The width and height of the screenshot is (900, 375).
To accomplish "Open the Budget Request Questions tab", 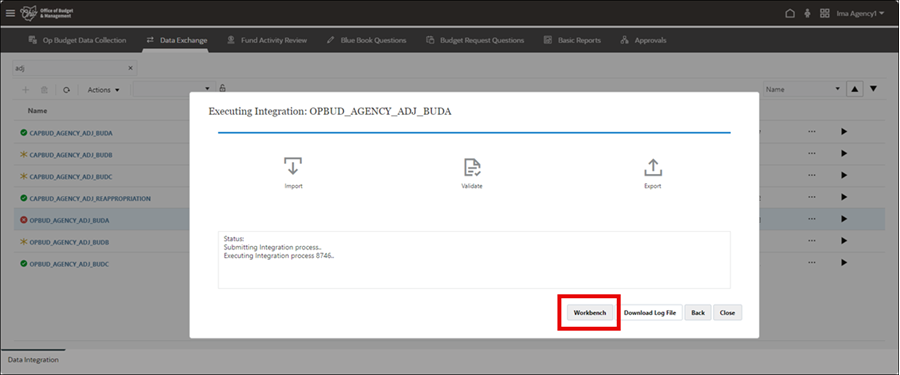I will click(x=475, y=40).
